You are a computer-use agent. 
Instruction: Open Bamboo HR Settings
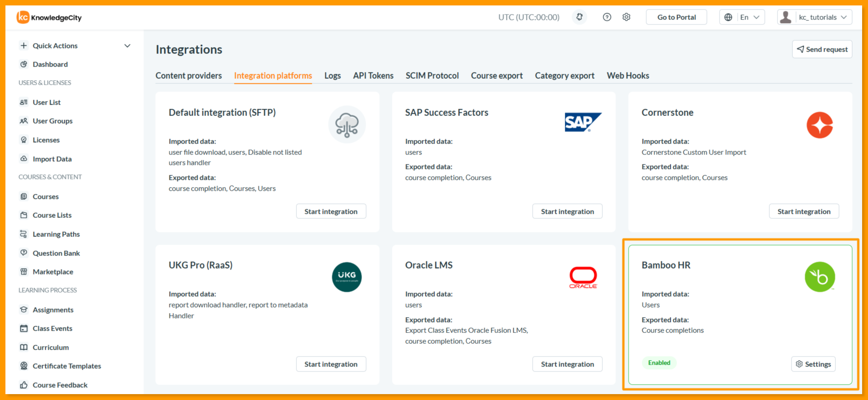tap(813, 364)
